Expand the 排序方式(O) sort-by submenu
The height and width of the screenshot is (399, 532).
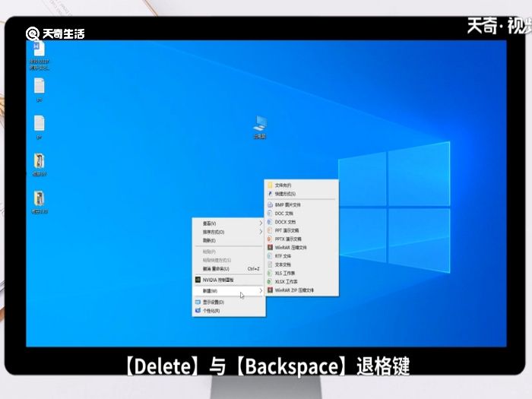229,232
